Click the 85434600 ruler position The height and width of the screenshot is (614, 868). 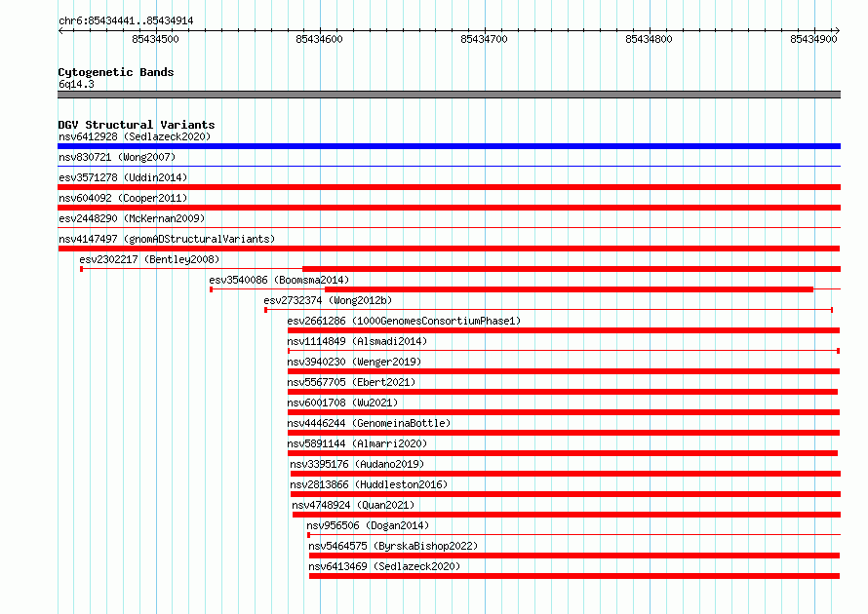point(320,39)
